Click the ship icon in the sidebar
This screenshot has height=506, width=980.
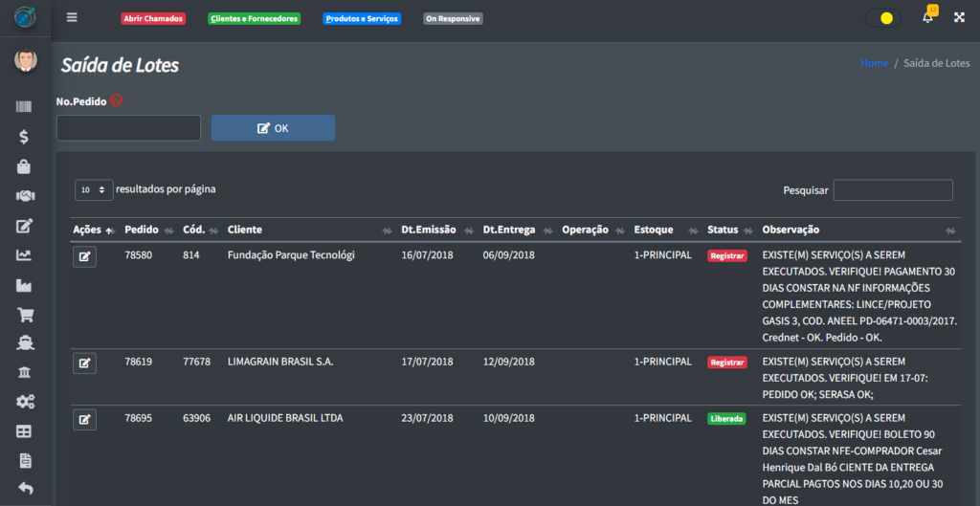pos(25,342)
